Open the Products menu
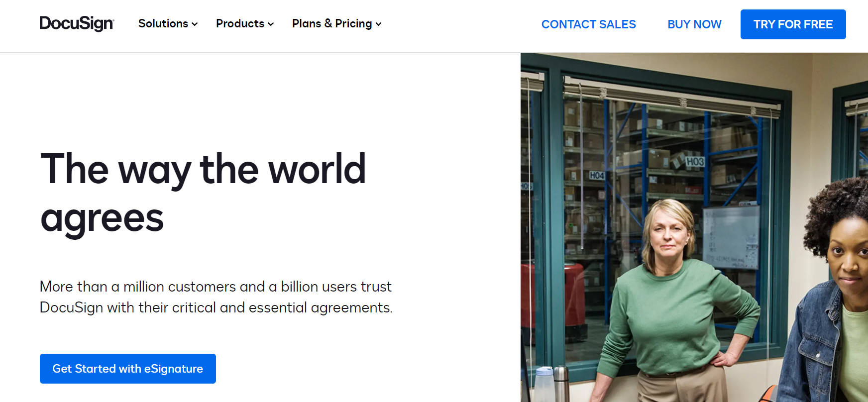Screen dimensions: 868x402 tap(245, 23)
